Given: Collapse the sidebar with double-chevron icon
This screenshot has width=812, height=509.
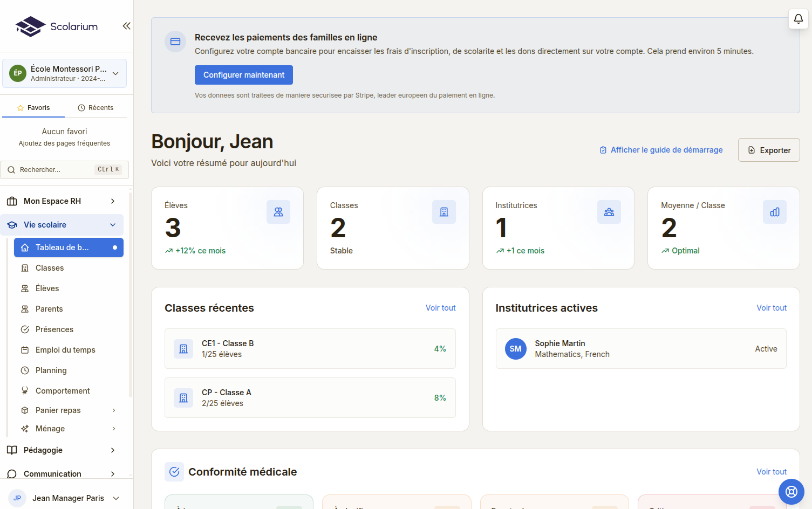Looking at the screenshot, I should pyautogui.click(x=126, y=26).
